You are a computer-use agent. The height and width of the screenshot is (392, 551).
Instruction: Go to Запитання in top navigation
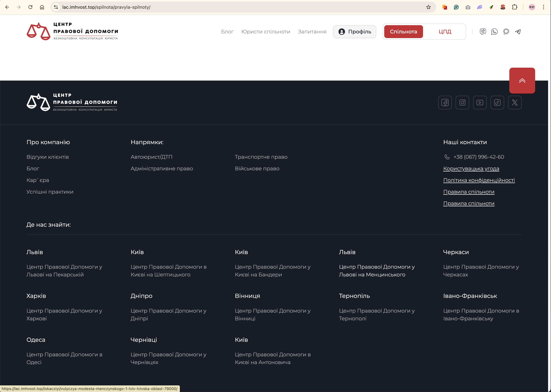312,32
